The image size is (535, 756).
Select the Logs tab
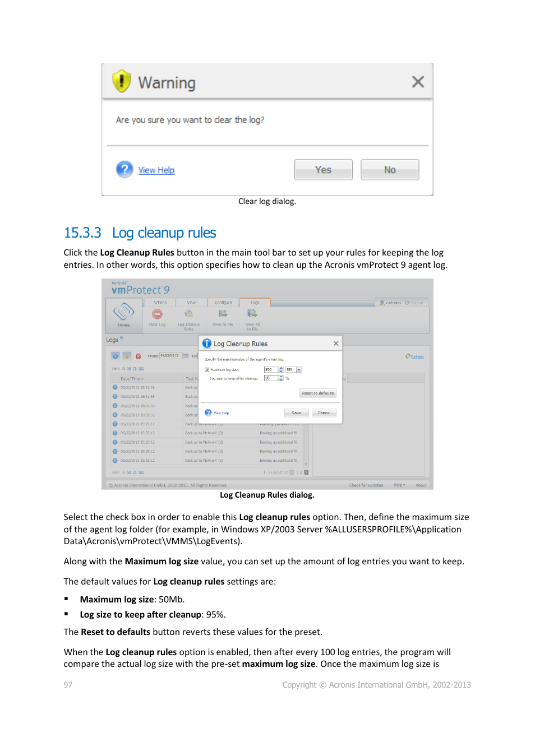point(255,303)
